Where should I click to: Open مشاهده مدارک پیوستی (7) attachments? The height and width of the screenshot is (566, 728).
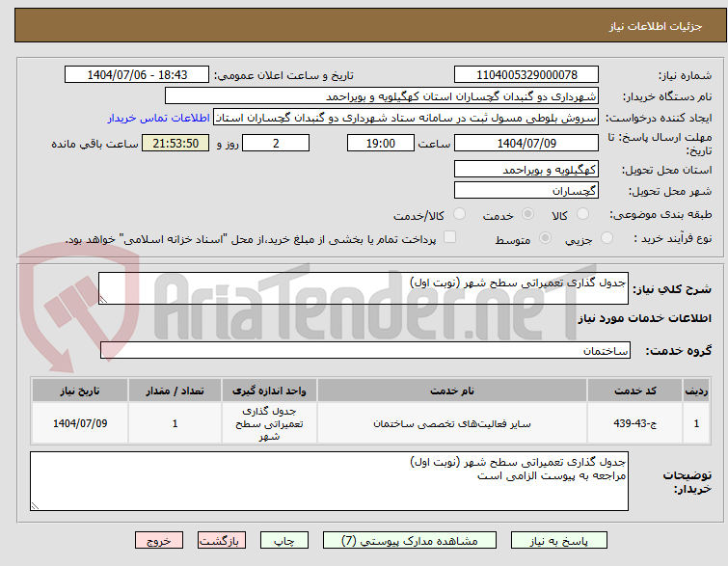(410, 541)
